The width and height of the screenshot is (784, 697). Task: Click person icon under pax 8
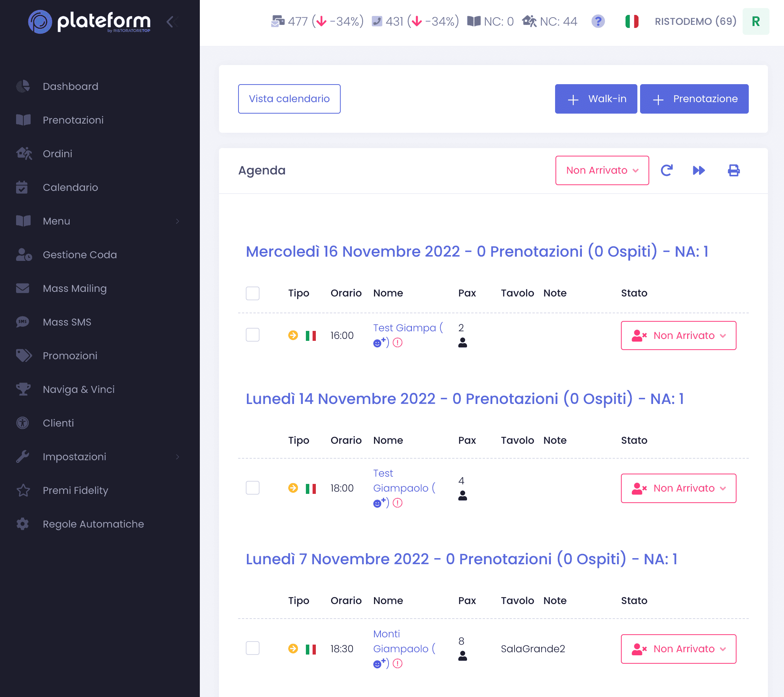[x=462, y=656]
